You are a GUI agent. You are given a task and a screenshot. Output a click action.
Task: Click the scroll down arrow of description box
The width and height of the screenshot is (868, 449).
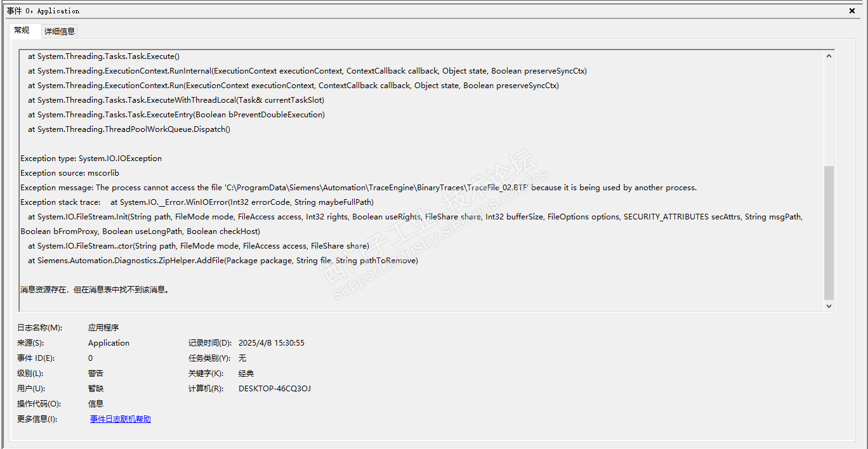[829, 306]
